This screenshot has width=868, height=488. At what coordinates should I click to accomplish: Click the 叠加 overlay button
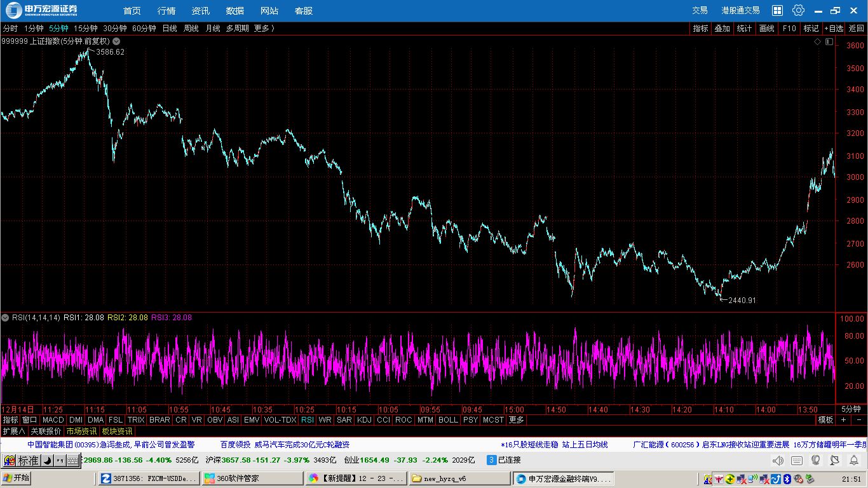(722, 28)
